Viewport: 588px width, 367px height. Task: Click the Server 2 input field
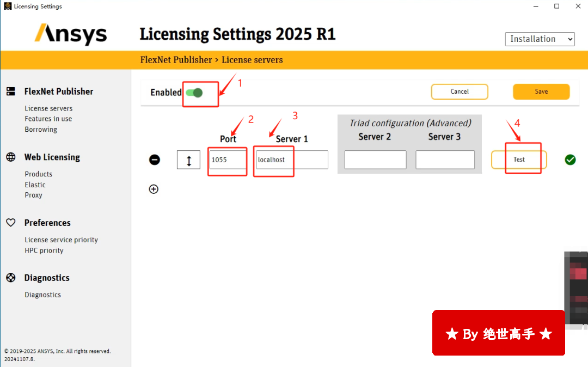[375, 160]
